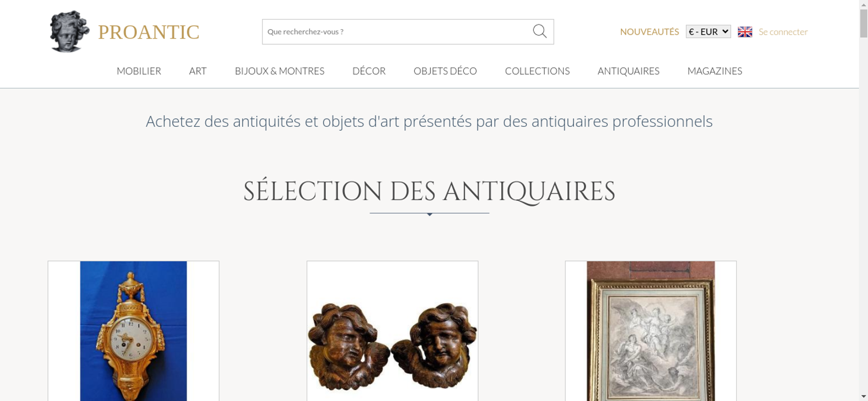Image resolution: width=868 pixels, height=401 pixels.
Task: Open the MOBILIER menu
Action: click(x=139, y=71)
